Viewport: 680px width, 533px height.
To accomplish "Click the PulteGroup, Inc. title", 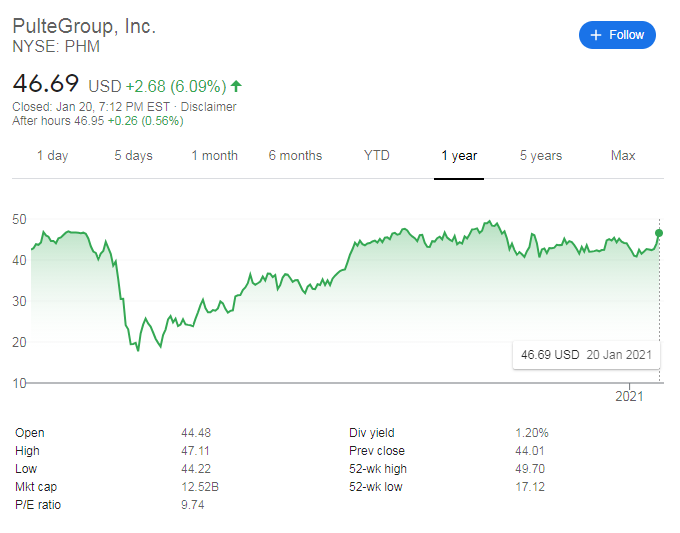I will [84, 26].
